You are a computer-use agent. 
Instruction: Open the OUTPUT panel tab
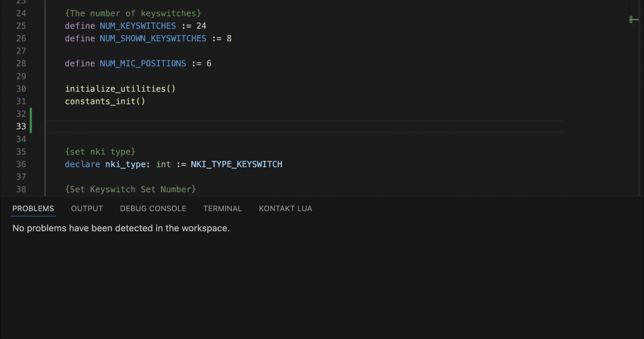[x=87, y=209]
